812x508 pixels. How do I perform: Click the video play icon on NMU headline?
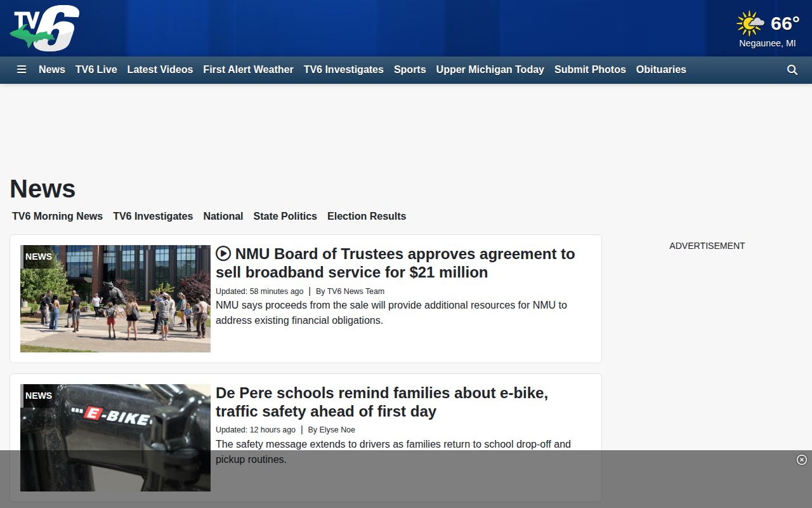point(223,254)
